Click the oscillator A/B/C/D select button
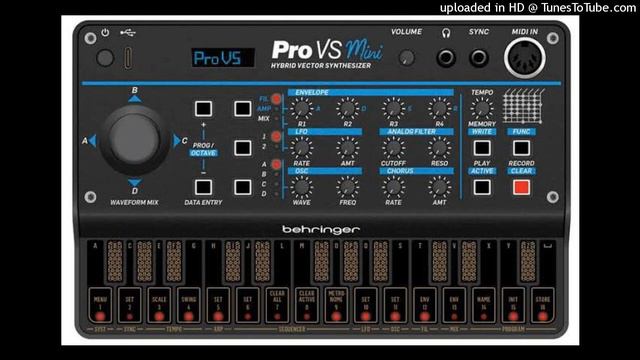The width and height of the screenshot is (640, 360). 242,187
